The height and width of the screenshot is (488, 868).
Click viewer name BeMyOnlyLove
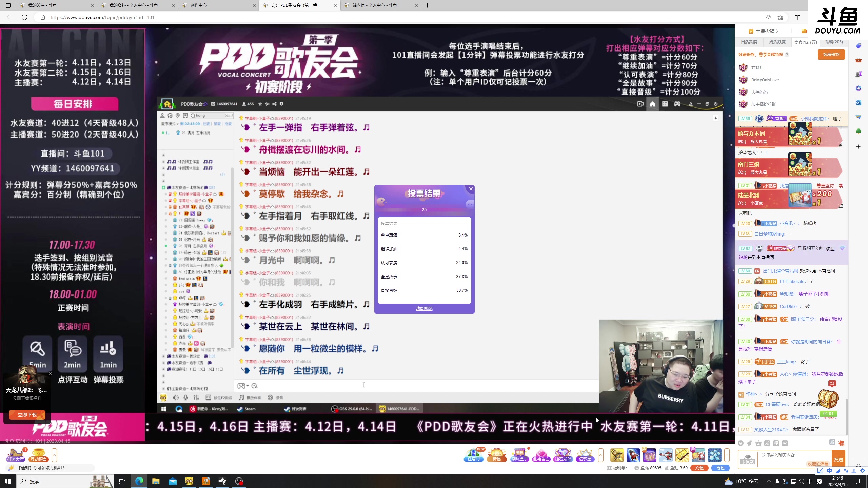[x=765, y=80]
